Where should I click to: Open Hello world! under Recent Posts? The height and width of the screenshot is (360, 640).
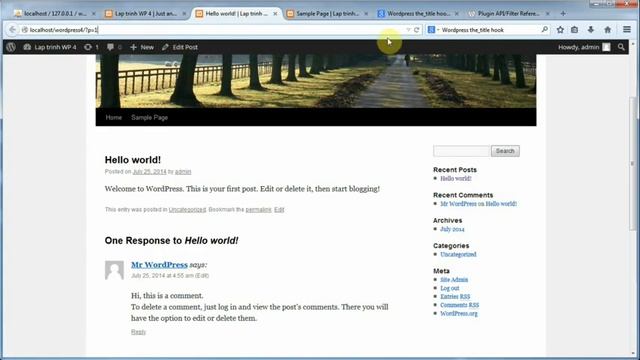[456, 178]
